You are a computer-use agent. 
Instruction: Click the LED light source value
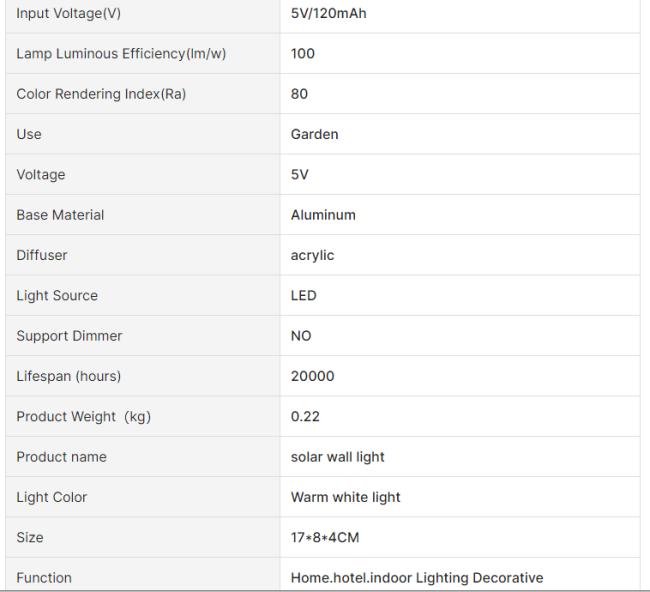pos(303,295)
